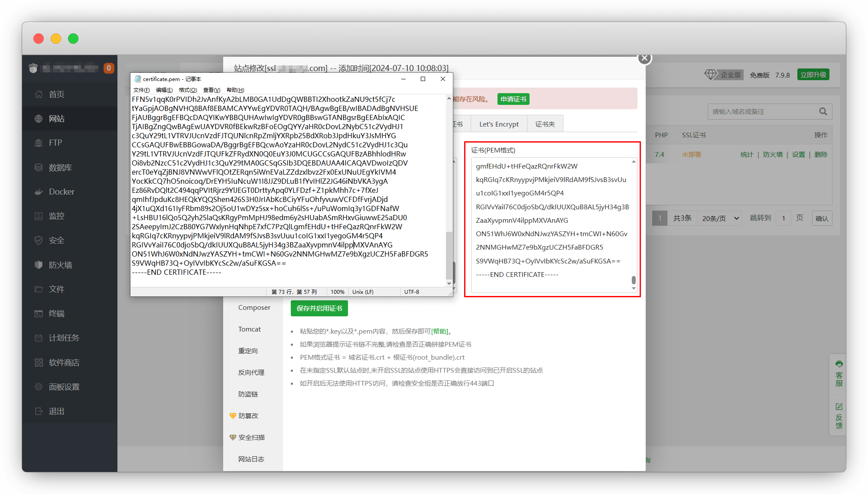Open Docker from the sidebar

[39, 192]
